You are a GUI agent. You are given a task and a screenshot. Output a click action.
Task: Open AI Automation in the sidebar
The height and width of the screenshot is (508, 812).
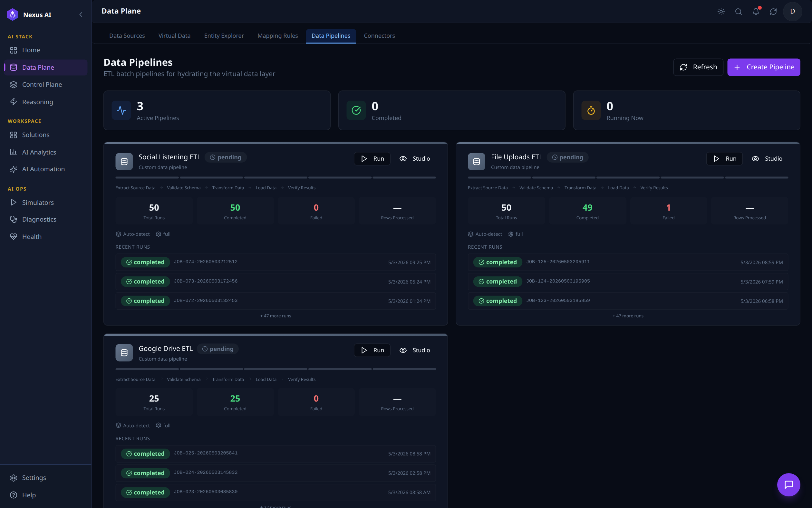[x=46, y=169]
